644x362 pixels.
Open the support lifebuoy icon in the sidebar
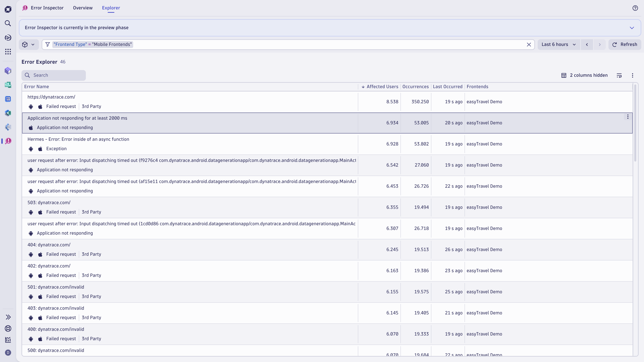pyautogui.click(x=8, y=328)
